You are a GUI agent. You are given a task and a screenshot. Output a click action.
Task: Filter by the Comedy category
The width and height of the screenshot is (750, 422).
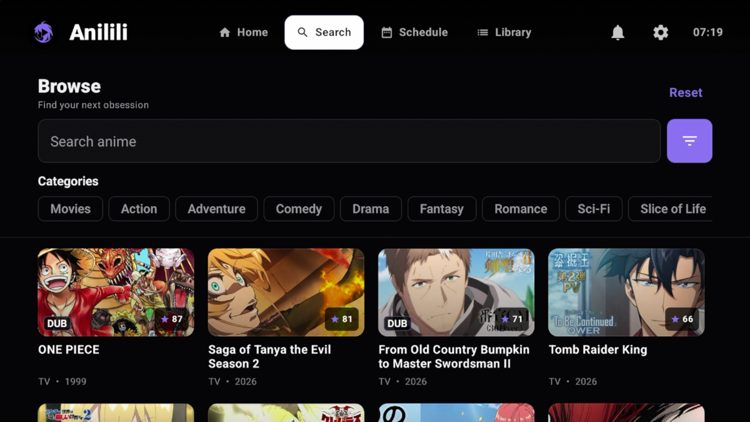(298, 209)
